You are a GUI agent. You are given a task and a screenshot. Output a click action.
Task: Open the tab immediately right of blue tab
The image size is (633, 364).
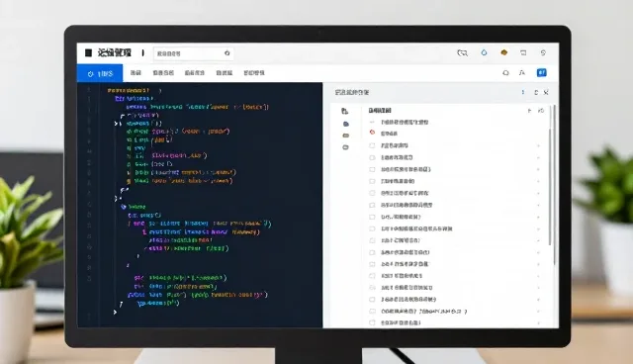[136, 73]
